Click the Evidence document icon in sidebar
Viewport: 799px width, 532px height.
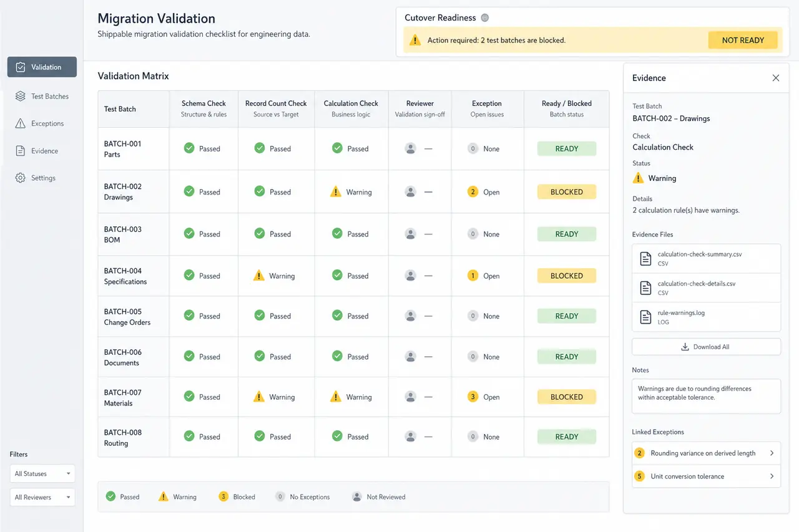tap(20, 151)
